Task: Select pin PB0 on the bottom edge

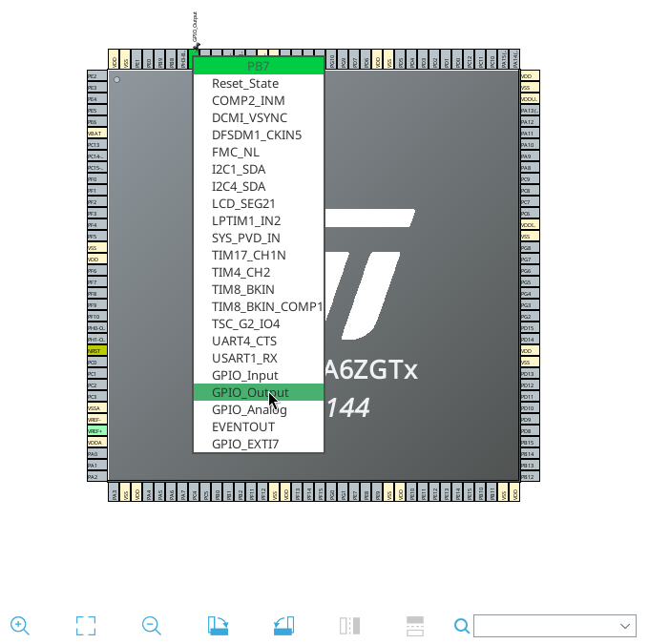Action: point(218,491)
